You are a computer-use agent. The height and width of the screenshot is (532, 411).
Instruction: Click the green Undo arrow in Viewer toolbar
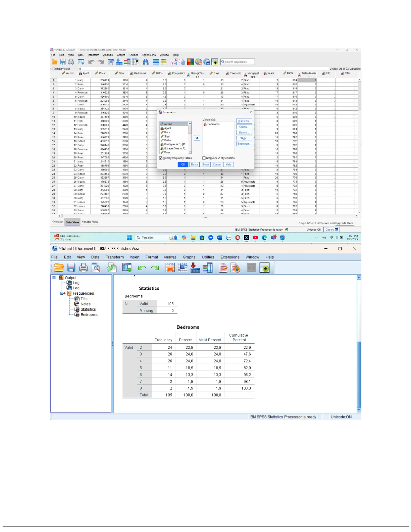pos(142,268)
